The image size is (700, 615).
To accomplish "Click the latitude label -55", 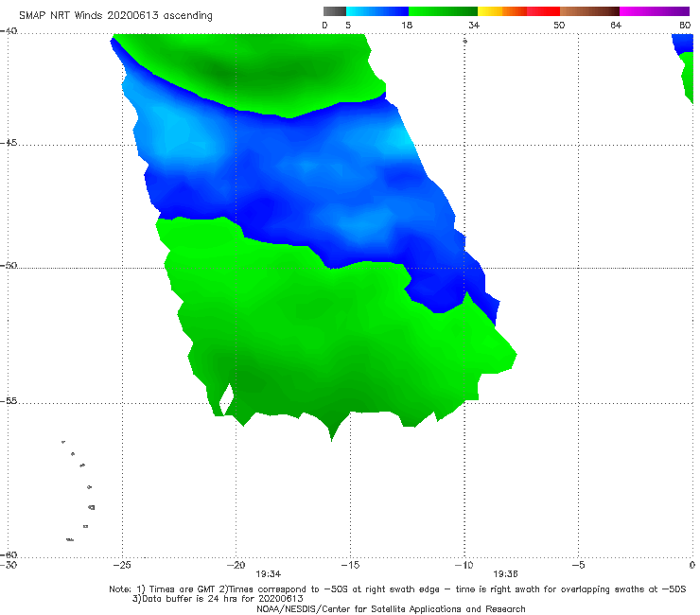I will point(9,400).
